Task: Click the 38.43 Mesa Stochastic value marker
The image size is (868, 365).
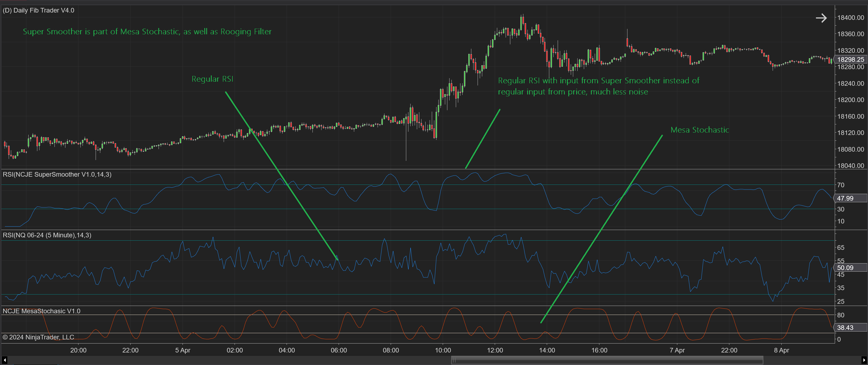Action: click(x=849, y=327)
